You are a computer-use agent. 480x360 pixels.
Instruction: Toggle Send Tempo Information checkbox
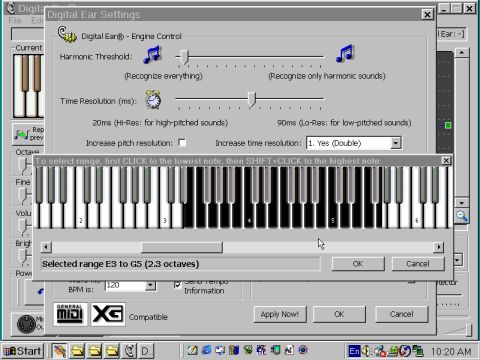(x=178, y=285)
